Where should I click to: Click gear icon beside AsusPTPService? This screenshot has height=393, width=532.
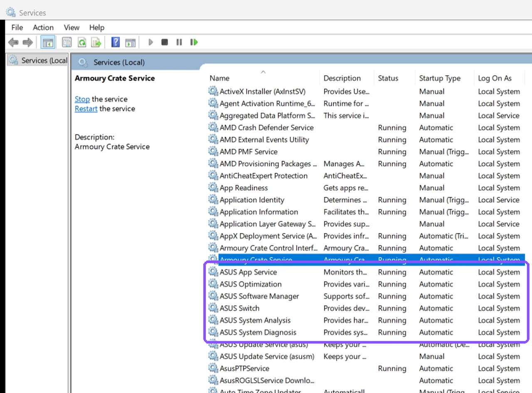(x=213, y=368)
